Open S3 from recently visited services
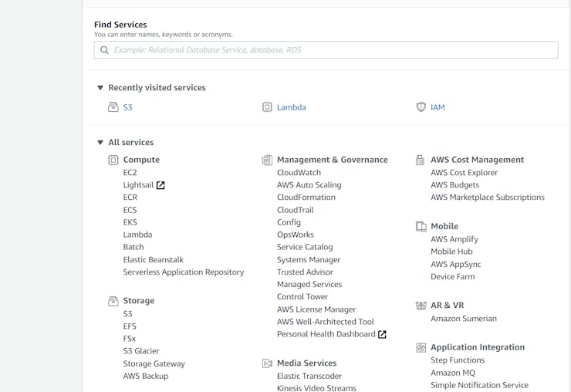The image size is (571, 392). [127, 107]
